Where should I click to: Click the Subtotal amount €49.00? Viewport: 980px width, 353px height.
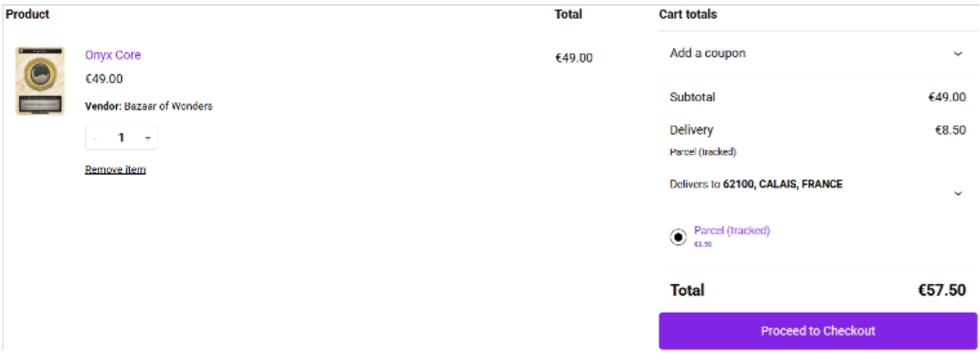tap(946, 97)
